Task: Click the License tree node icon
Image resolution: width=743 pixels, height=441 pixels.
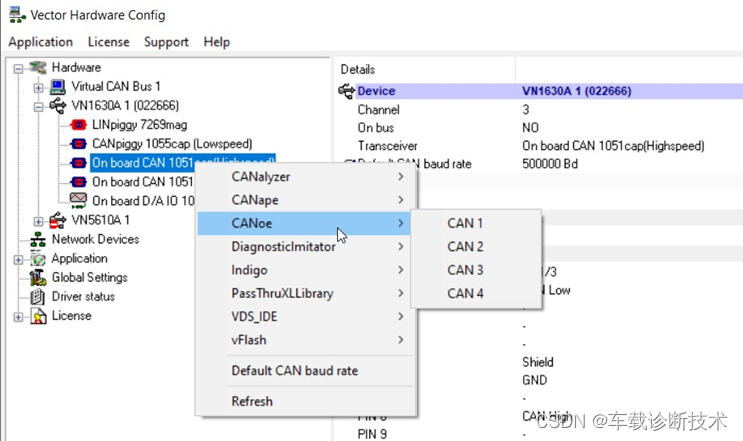Action: 38,316
